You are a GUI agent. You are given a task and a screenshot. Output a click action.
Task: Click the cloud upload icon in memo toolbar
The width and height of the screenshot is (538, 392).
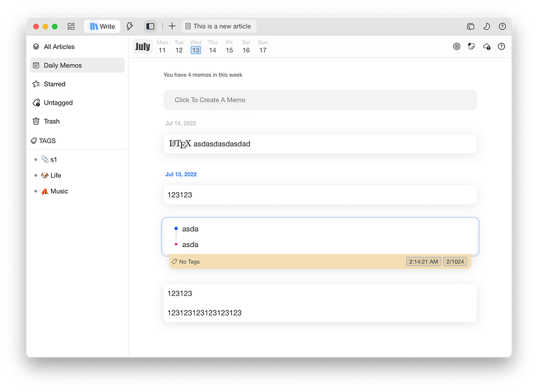tap(486, 46)
